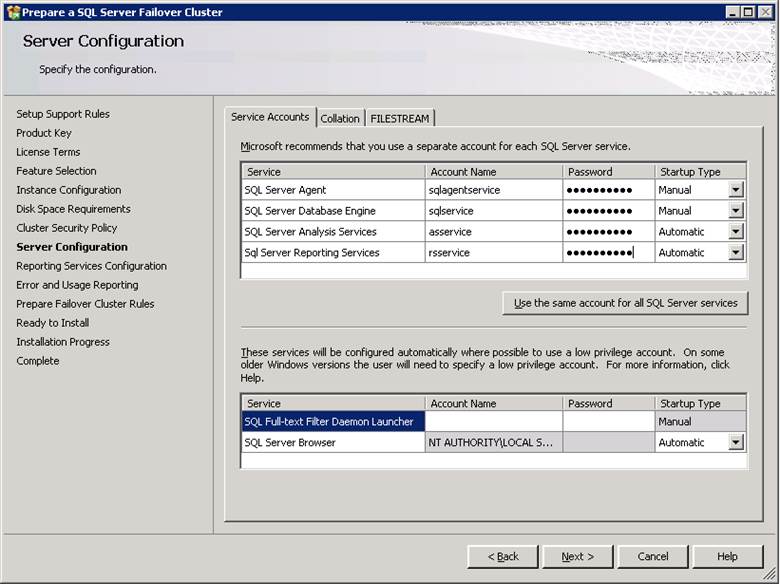Click Prepare Failover Cluster Rules step
This screenshot has width=780, height=584.
(85, 303)
